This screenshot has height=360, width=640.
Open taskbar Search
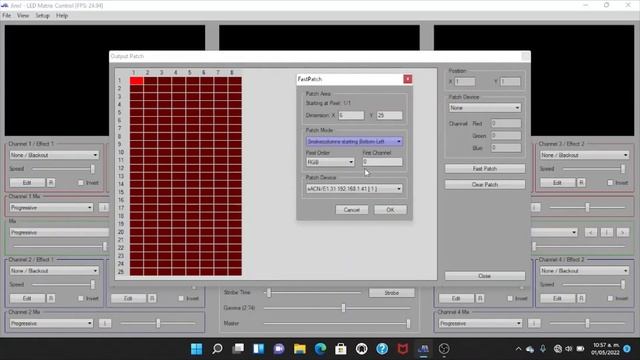[217, 349]
